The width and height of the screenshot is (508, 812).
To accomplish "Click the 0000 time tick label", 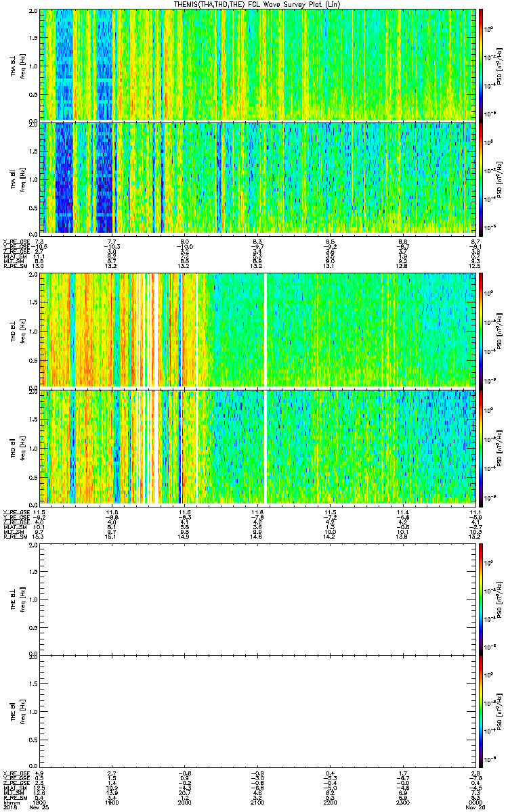I will click(475, 803).
